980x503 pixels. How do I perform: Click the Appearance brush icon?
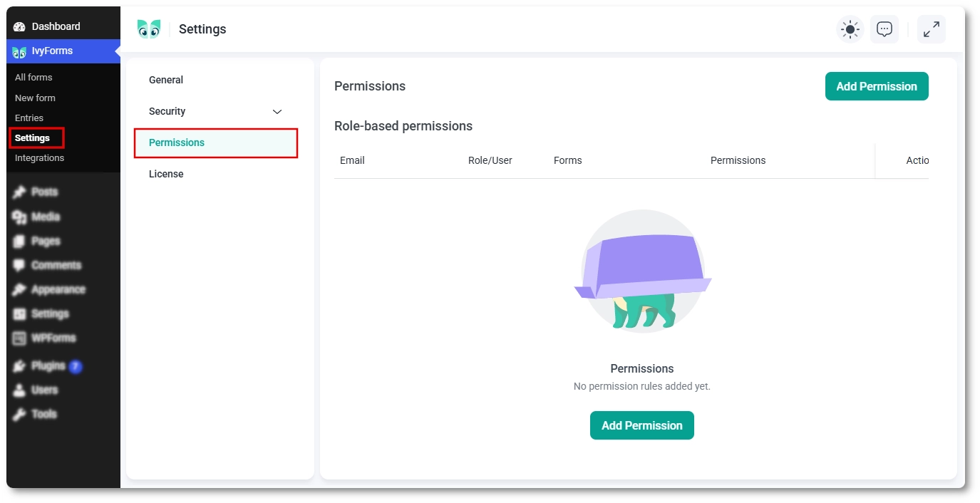pyautogui.click(x=20, y=289)
